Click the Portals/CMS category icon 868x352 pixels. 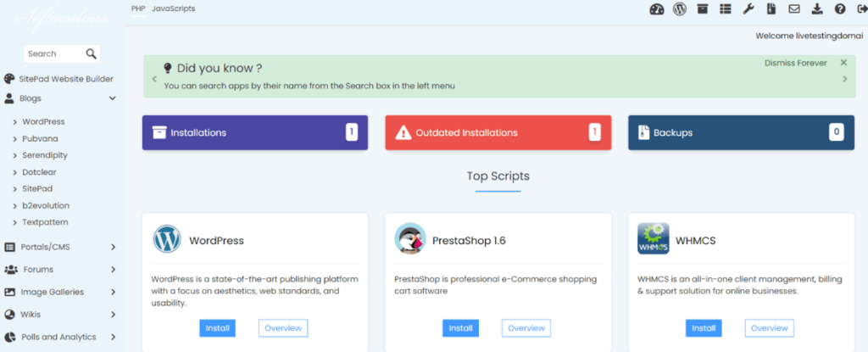pyautogui.click(x=9, y=247)
